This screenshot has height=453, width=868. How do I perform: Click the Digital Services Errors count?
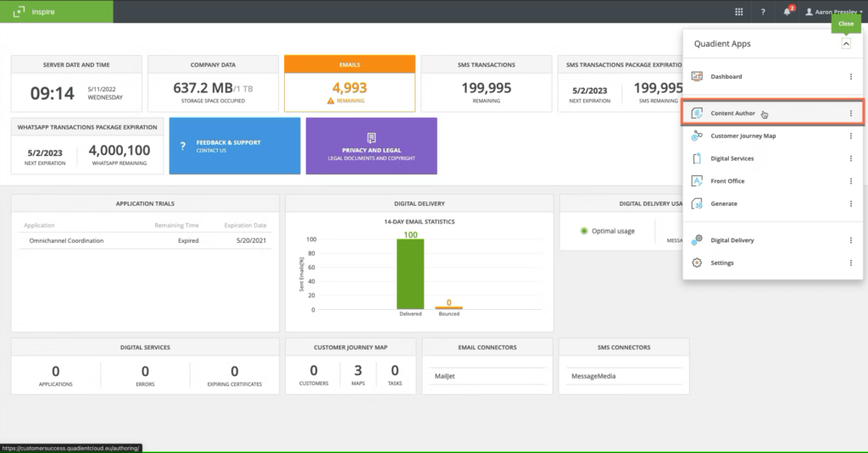[x=145, y=371]
